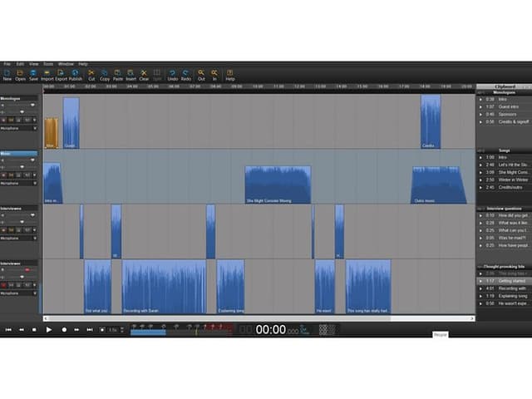
Task: Collapse the Interview questions clipboard group
Action: [x=480, y=209]
